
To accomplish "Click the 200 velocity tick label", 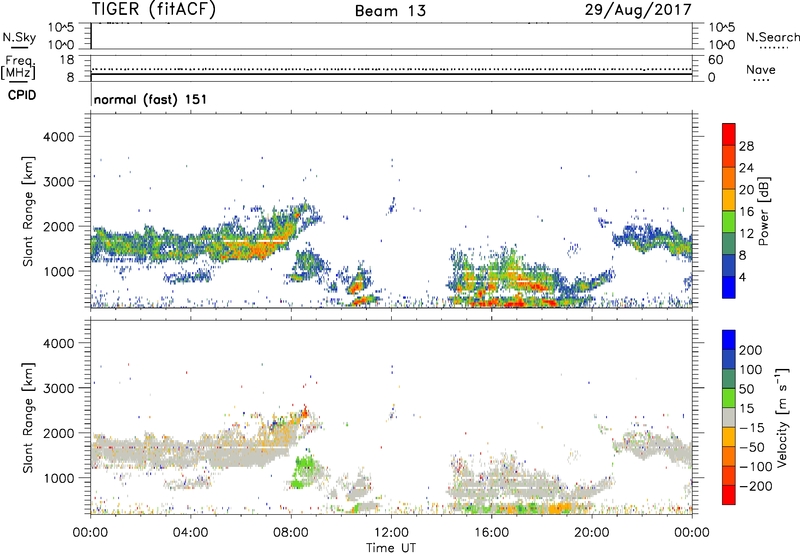I will click(751, 350).
